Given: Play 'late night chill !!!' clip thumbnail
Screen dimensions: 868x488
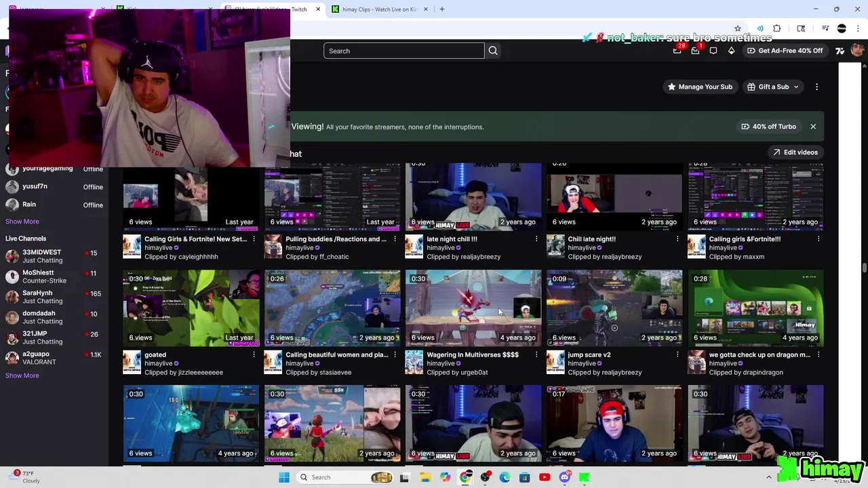Looking at the screenshot, I should point(473,197).
